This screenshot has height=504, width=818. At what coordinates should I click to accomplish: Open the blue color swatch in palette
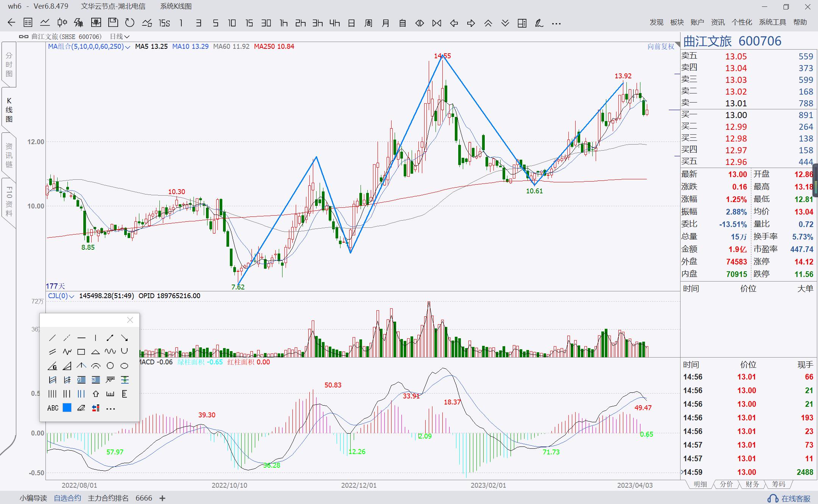coord(67,408)
